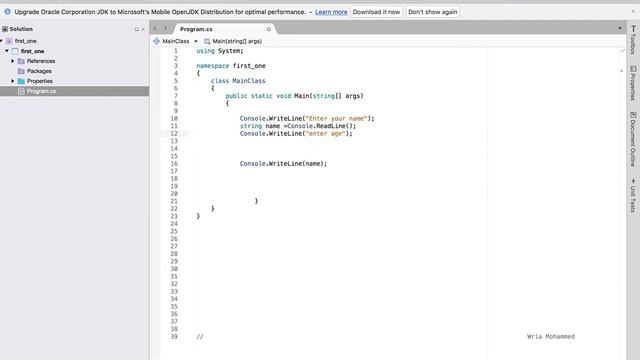The height and width of the screenshot is (360, 640).
Task: Select the first_one project icon
Action: coord(15,51)
